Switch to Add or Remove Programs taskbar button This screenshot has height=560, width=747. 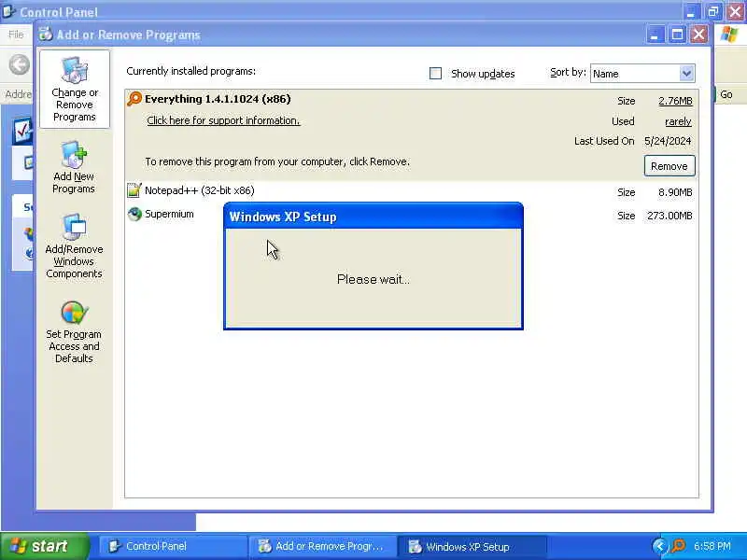point(322,546)
